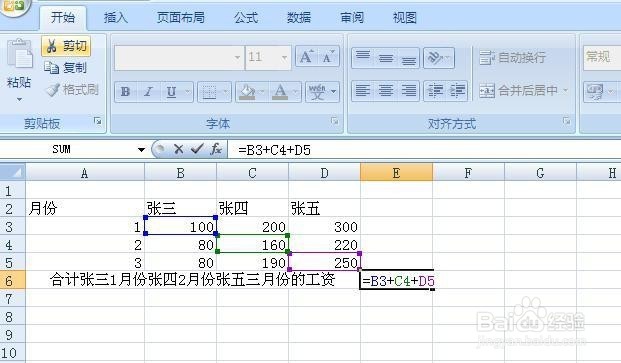Open phonetic guide wén button
This screenshot has height=363, width=621.
[x=322, y=92]
